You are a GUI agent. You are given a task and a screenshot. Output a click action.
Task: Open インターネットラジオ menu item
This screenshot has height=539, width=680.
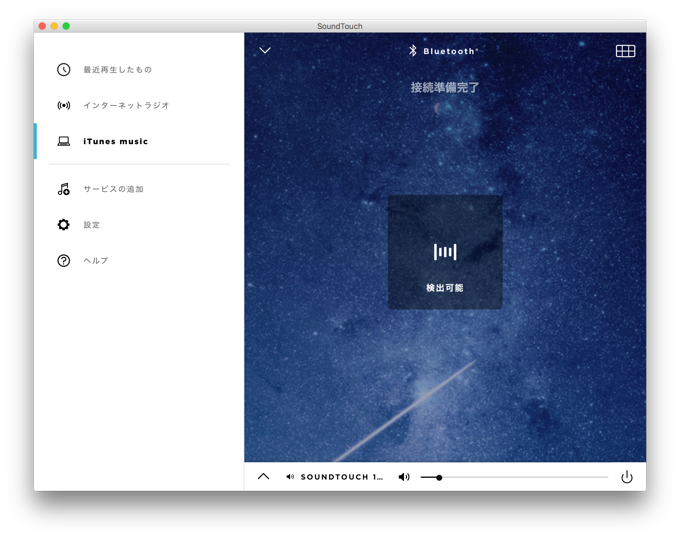(x=126, y=105)
